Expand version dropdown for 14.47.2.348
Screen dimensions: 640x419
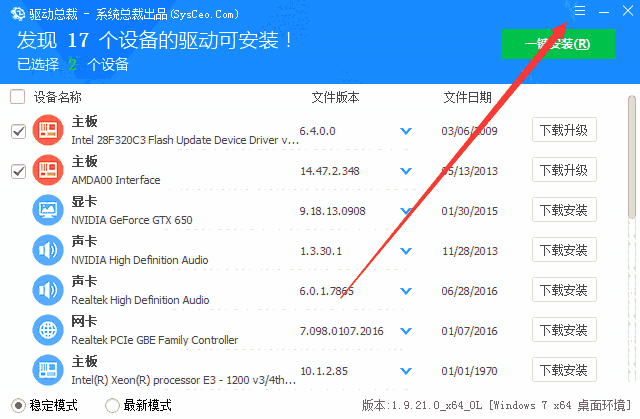click(x=406, y=171)
